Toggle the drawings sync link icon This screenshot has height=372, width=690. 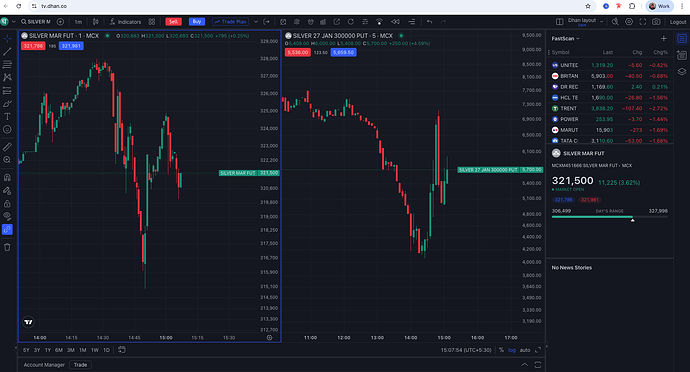pos(7,229)
